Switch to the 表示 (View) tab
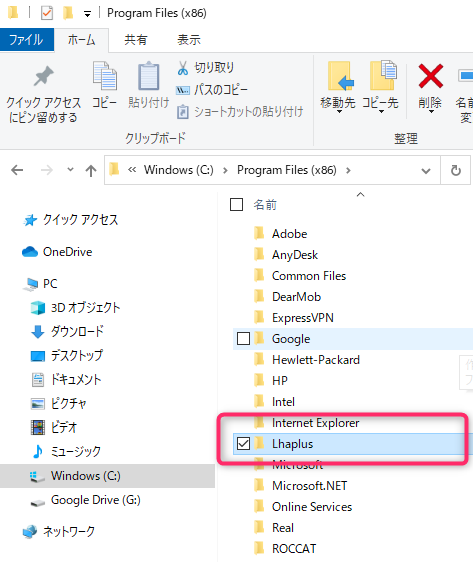The height and width of the screenshot is (562, 473). pos(189,39)
